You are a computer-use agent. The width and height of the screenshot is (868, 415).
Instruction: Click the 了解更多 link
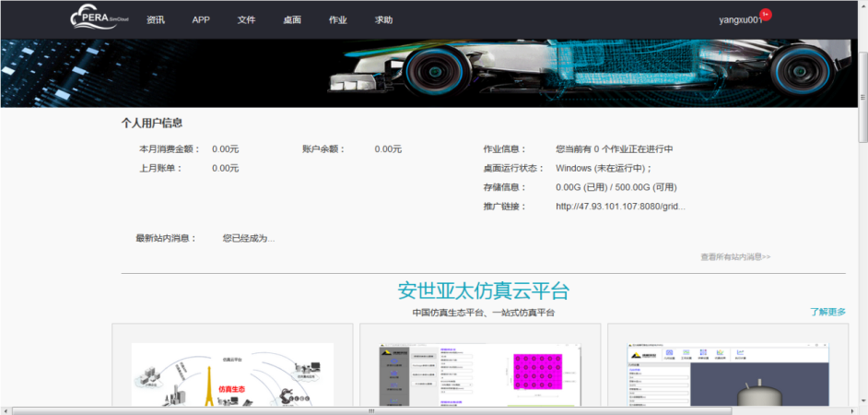828,312
